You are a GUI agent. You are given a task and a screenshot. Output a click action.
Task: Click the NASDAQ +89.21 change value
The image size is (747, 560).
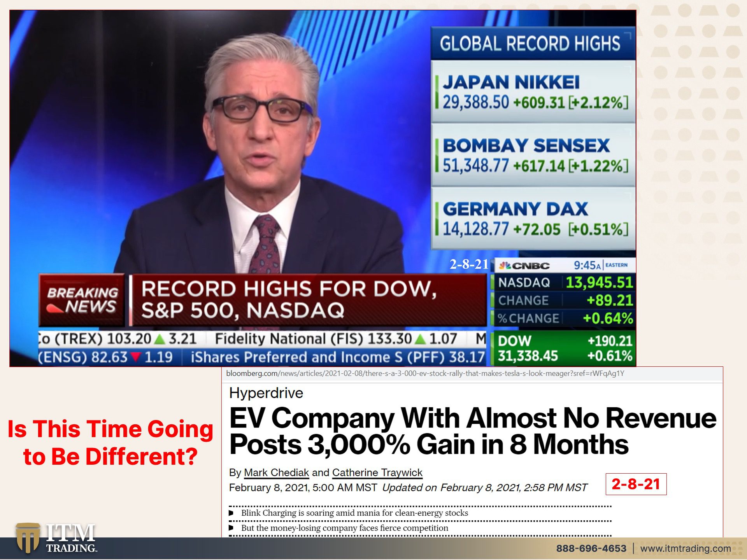pos(610,300)
